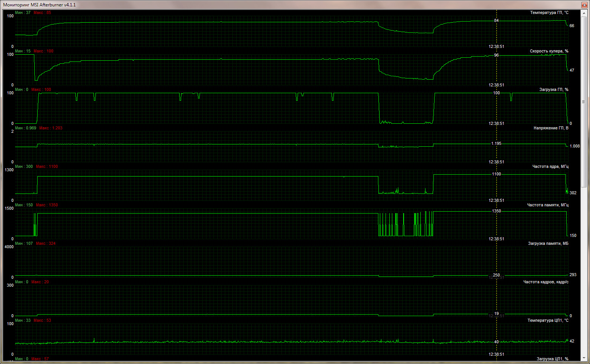Select the '4000' axis label of the memory usage graph
The height and width of the screenshot is (364, 590).
click(x=9, y=247)
